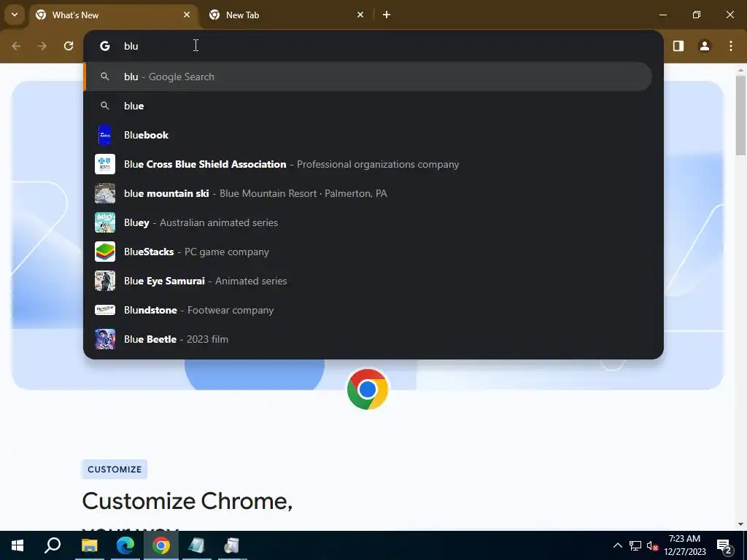Switch to the New Tab tab

tap(286, 15)
